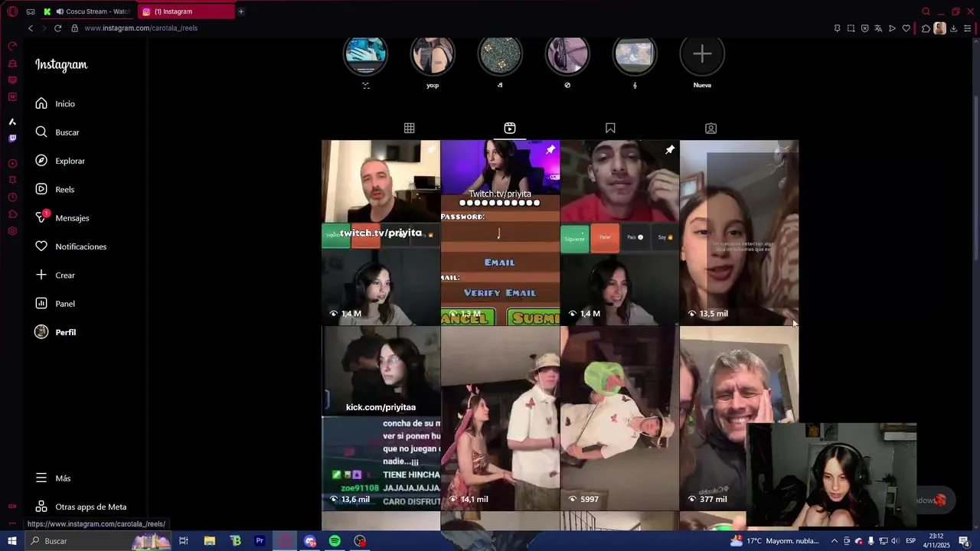980x551 pixels.
Task: Click the pin icon in the address bar
Action: point(837,28)
